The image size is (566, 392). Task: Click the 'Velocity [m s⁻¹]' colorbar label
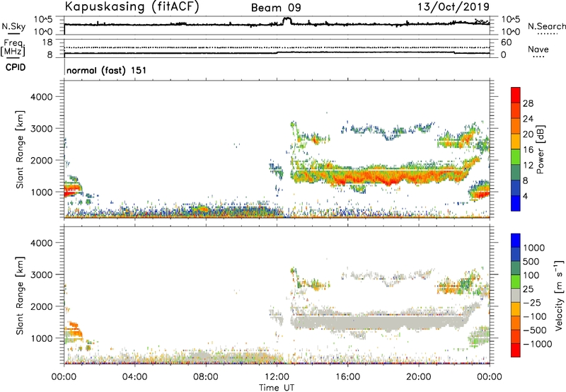[x=559, y=295]
